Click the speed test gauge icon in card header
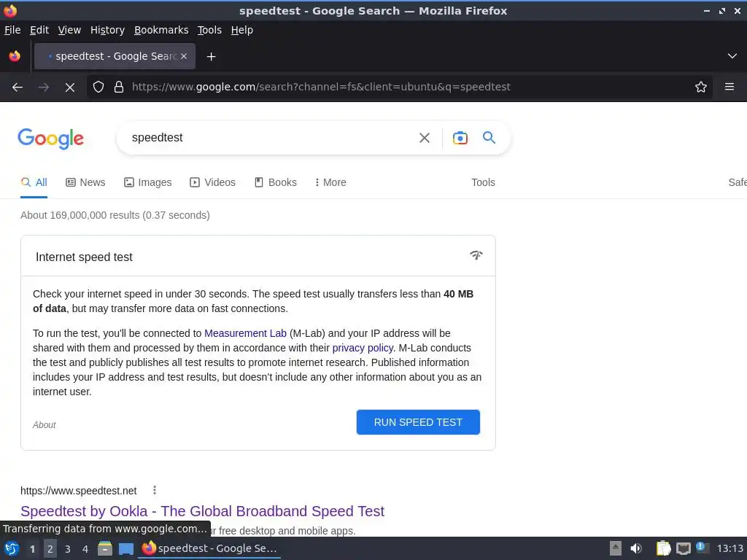Image resolution: width=747 pixels, height=560 pixels. [x=476, y=255]
